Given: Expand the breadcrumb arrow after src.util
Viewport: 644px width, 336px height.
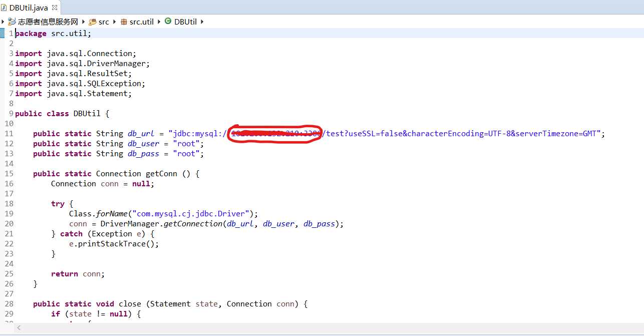Looking at the screenshot, I should (159, 22).
